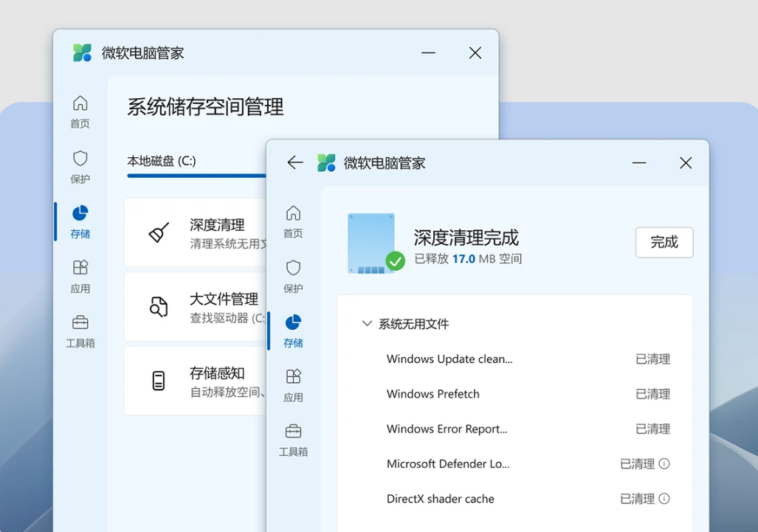Click the Windows Error Report... entry
The height and width of the screenshot is (532, 758).
pyautogui.click(x=447, y=429)
